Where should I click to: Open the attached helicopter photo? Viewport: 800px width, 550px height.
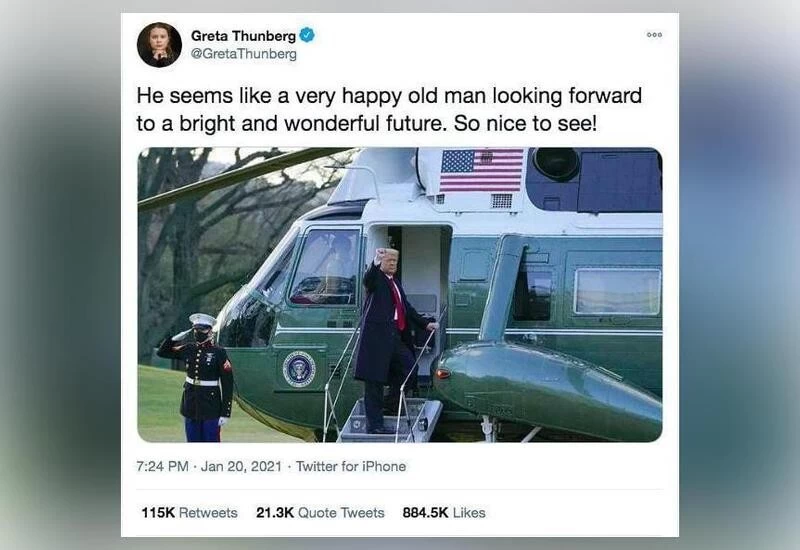[400, 295]
